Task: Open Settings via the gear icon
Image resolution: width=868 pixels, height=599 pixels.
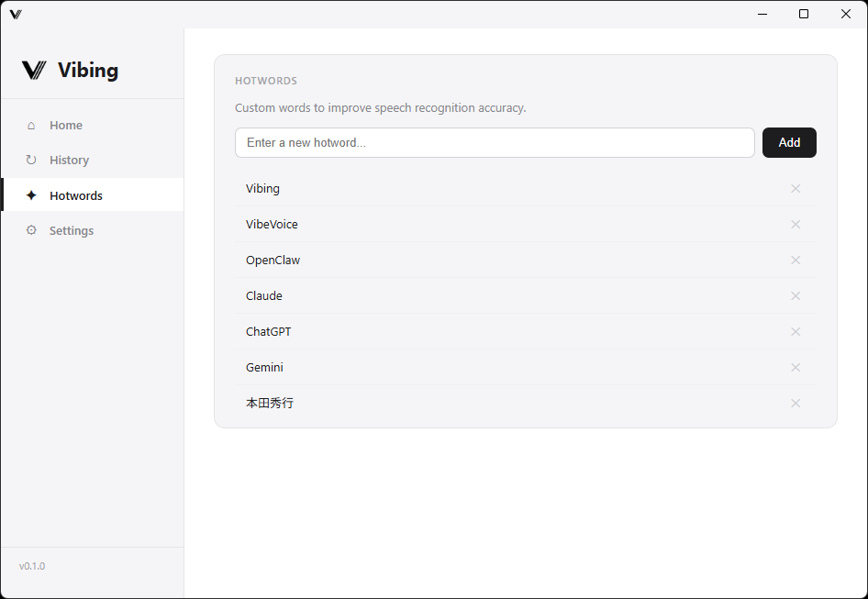Action: point(33,230)
